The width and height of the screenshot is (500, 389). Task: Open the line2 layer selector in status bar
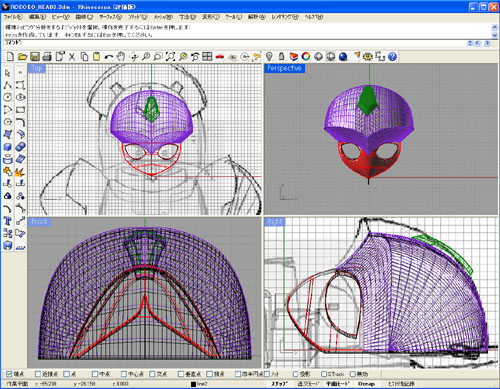point(202,384)
